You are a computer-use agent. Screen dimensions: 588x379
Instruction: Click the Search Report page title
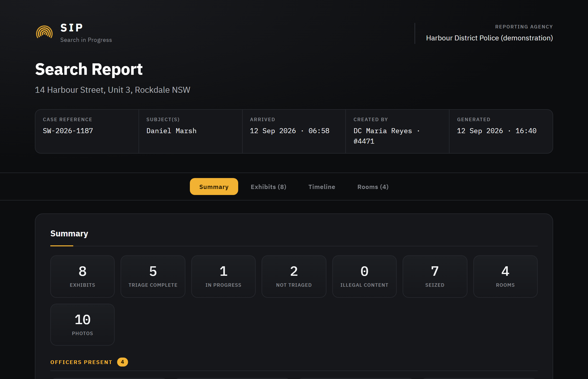(89, 69)
